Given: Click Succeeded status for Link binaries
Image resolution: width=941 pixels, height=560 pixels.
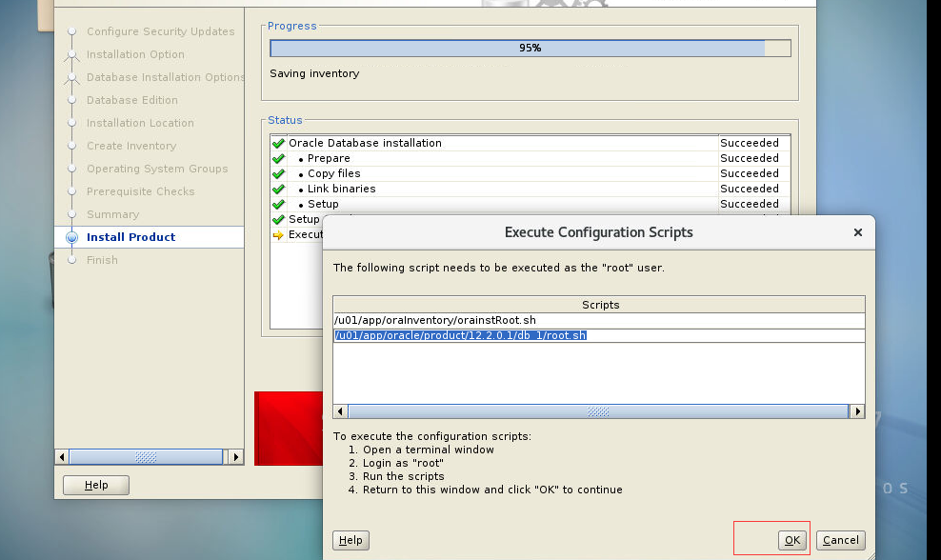Looking at the screenshot, I should 750,189.
